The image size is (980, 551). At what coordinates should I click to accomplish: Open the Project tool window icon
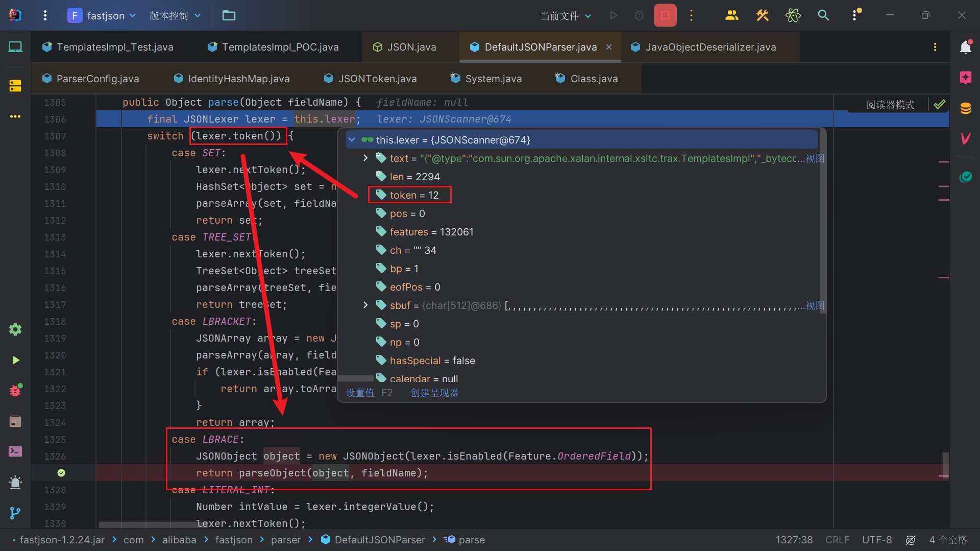[x=15, y=47]
